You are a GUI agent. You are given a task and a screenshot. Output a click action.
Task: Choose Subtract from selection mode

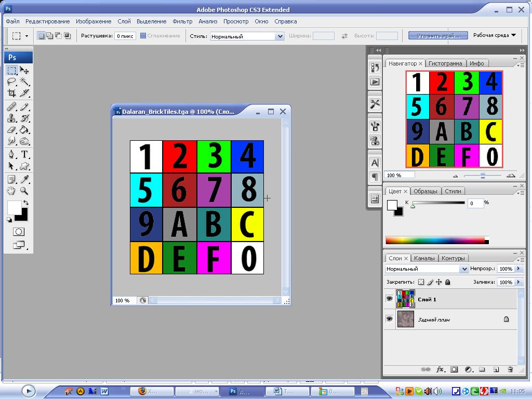(59, 36)
